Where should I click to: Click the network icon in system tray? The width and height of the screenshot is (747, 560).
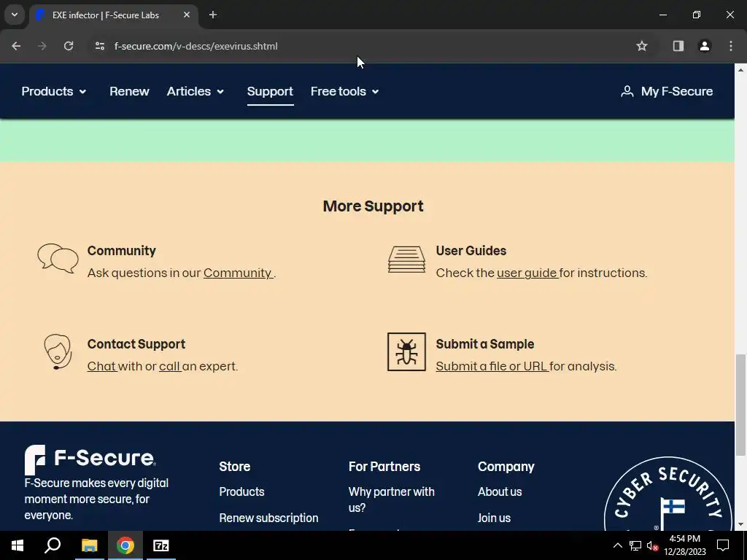(635, 545)
